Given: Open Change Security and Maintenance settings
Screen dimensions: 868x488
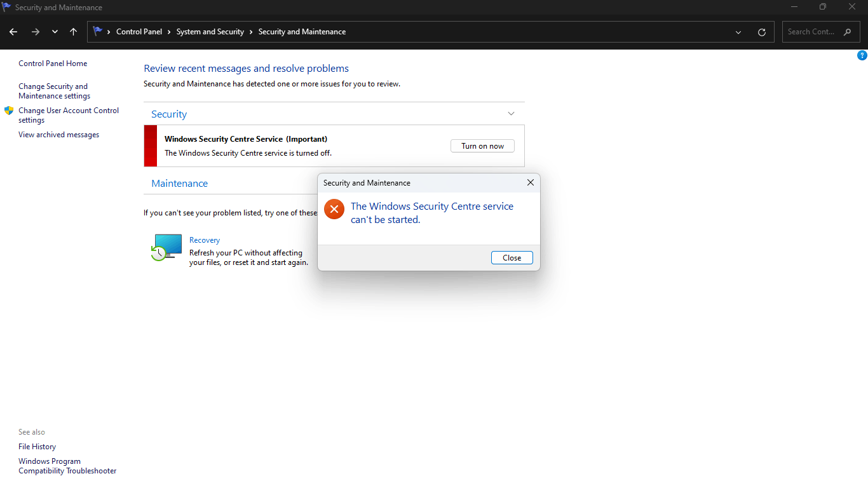Looking at the screenshot, I should click(x=54, y=91).
